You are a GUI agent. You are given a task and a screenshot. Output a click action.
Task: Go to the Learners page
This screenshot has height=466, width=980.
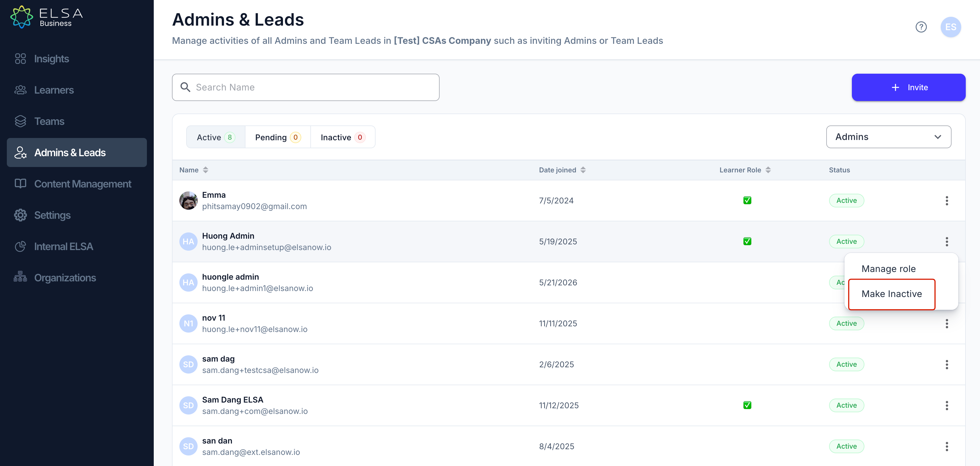click(x=77, y=90)
